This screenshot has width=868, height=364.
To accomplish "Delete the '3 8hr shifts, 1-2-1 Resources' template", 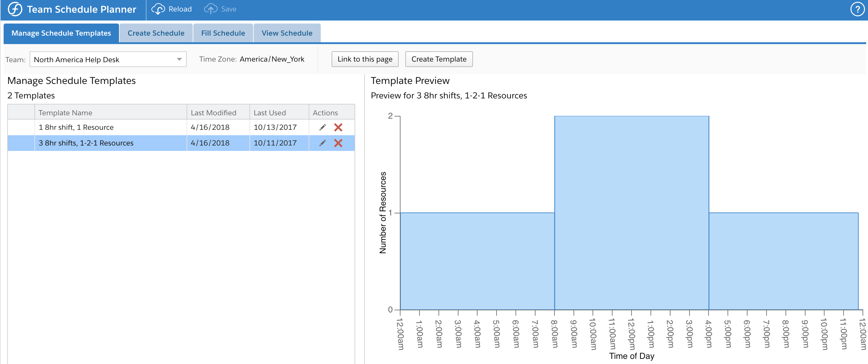I will [x=338, y=143].
